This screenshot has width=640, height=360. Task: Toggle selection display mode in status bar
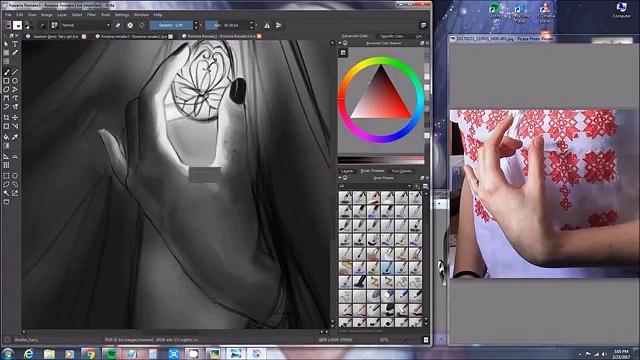[x=7, y=340]
